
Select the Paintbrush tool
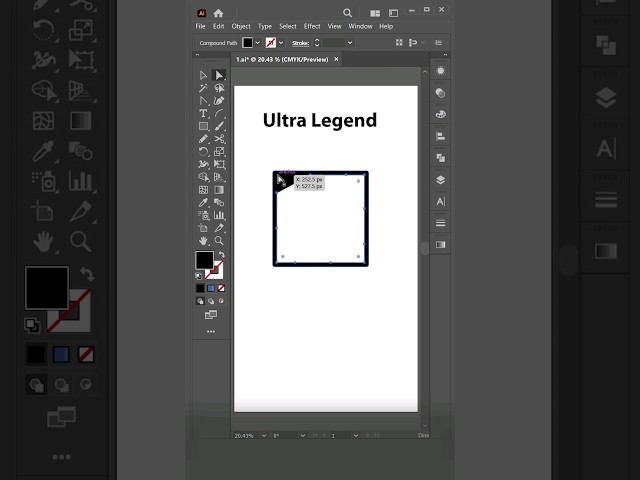(219, 126)
